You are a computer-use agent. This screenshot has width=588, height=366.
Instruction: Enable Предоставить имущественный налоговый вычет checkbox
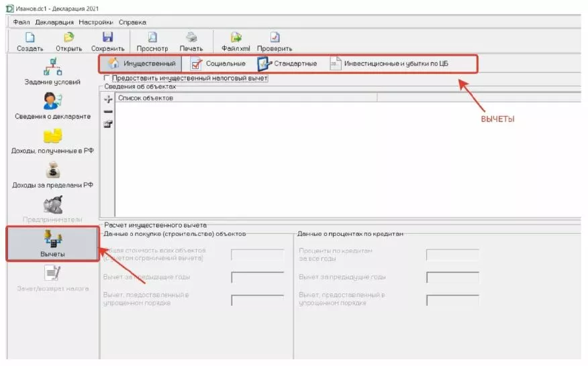click(107, 78)
